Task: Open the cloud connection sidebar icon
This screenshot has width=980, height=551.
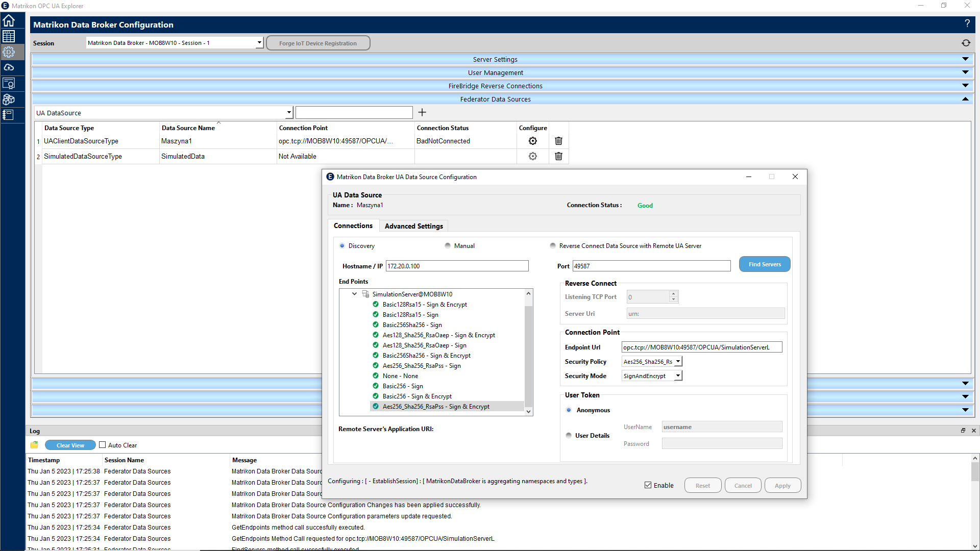Action: click(x=9, y=67)
